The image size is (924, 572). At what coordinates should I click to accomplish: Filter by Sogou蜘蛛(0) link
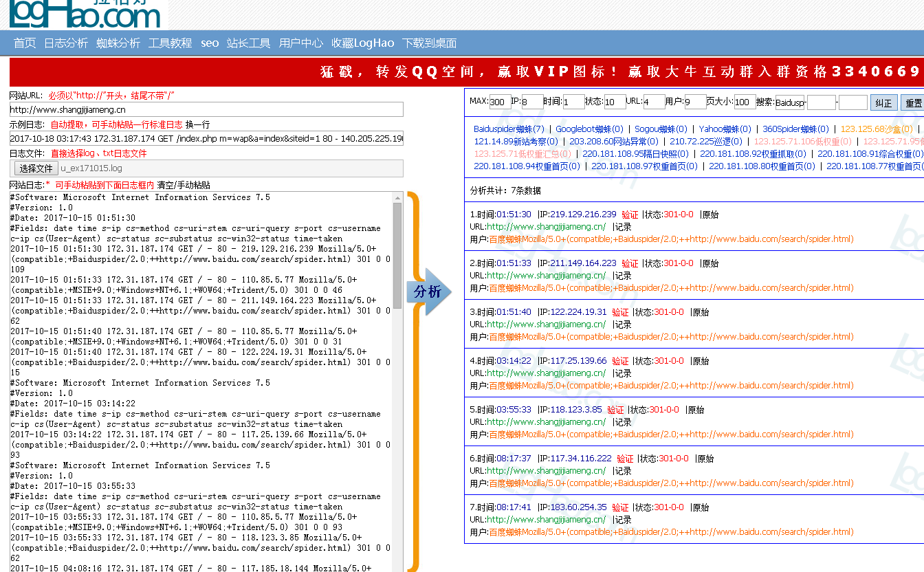tap(661, 129)
